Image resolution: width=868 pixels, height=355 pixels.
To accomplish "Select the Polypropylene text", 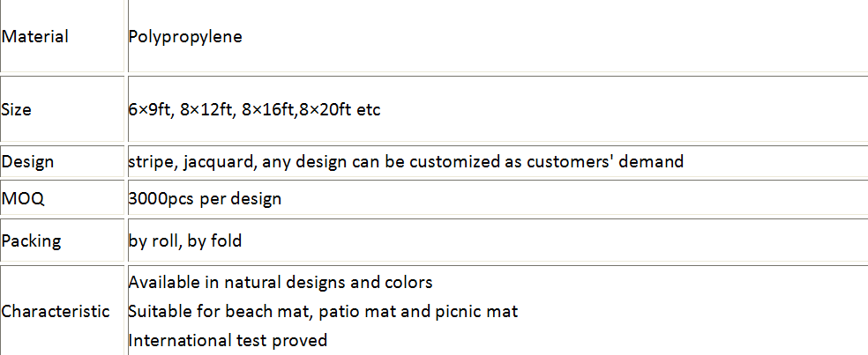I will tap(185, 37).
